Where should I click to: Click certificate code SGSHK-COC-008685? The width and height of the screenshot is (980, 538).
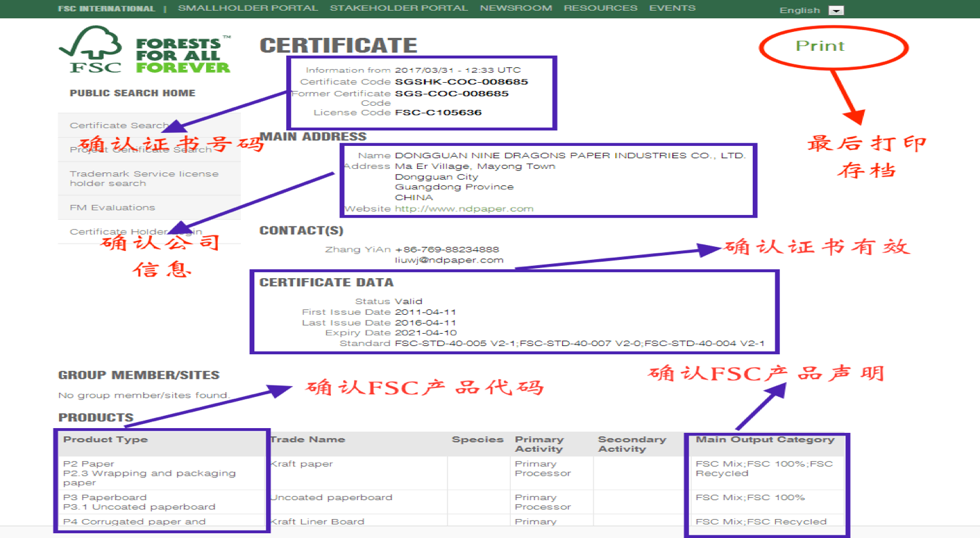tap(461, 81)
